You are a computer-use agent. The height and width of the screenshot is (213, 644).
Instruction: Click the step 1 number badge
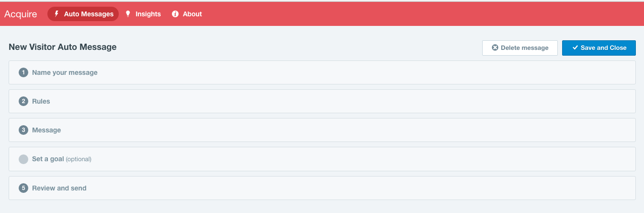click(x=23, y=72)
